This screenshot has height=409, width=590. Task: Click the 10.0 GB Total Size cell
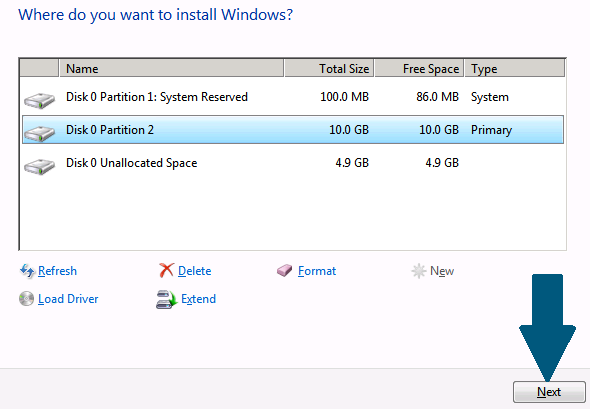[349, 130]
